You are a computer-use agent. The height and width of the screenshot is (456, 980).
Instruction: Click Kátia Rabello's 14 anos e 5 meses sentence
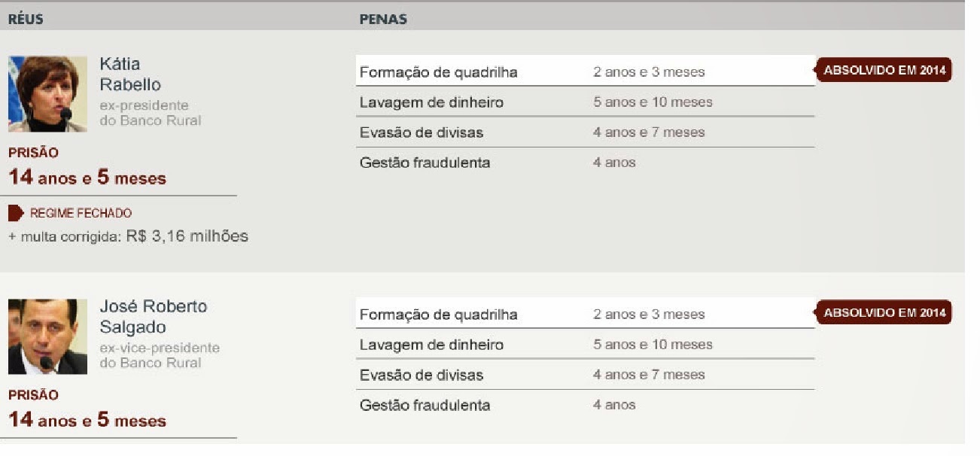87,178
